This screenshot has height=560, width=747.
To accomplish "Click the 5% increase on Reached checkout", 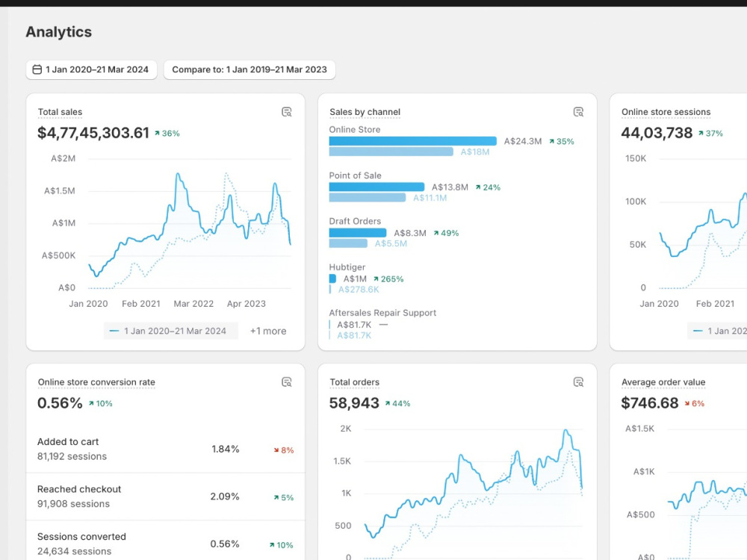I will 283,497.
